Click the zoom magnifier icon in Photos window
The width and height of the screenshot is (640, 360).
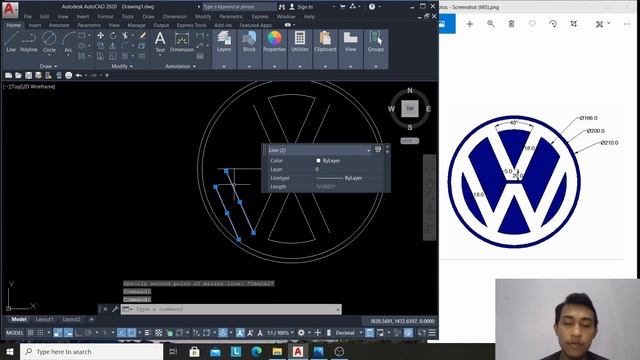(491, 24)
